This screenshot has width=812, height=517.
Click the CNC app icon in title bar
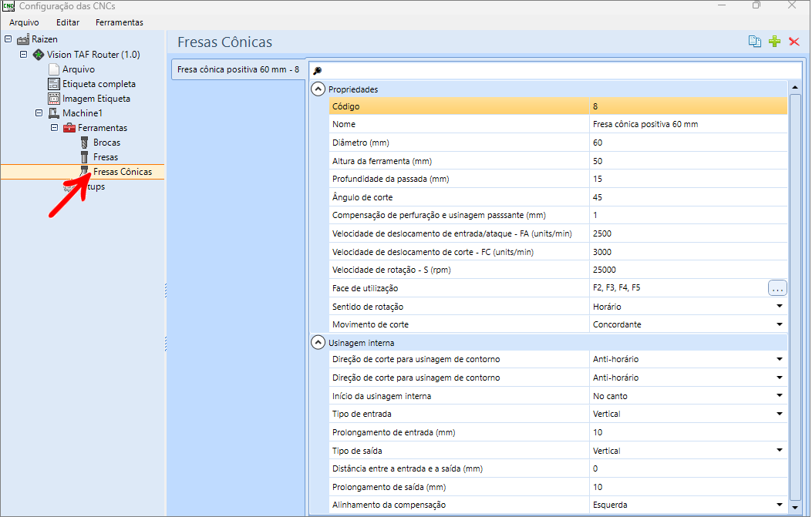[8, 6]
